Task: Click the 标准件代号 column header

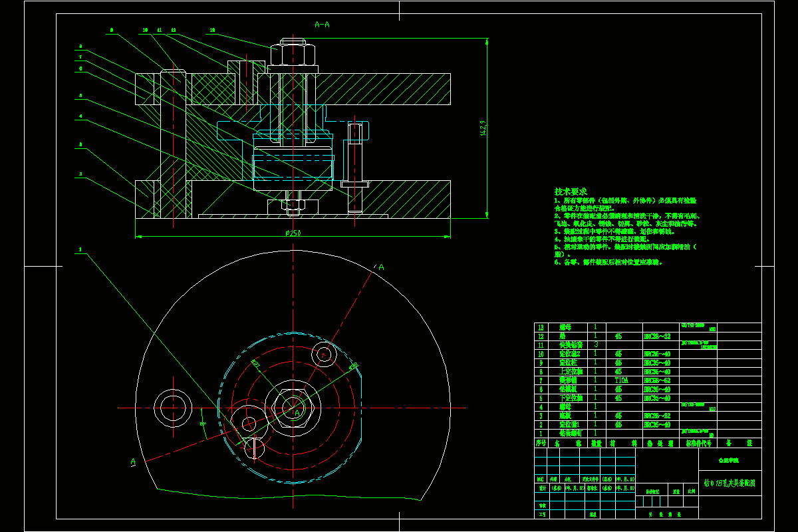Action: click(x=699, y=443)
